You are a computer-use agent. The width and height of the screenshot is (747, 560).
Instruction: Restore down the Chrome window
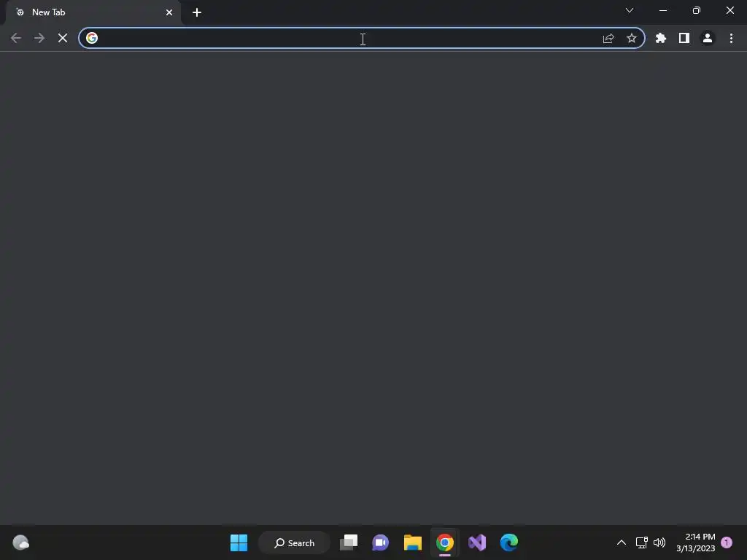point(697,10)
